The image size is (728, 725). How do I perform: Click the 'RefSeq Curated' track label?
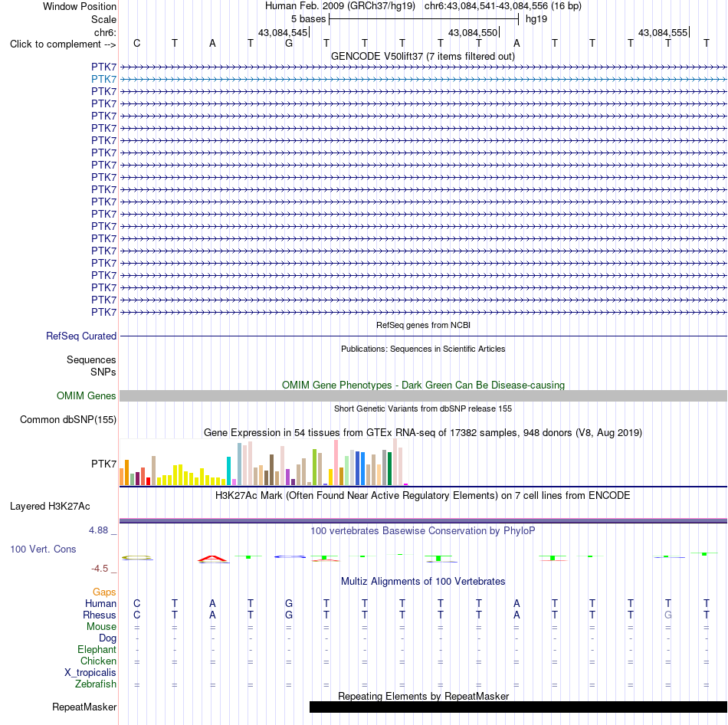click(81, 336)
